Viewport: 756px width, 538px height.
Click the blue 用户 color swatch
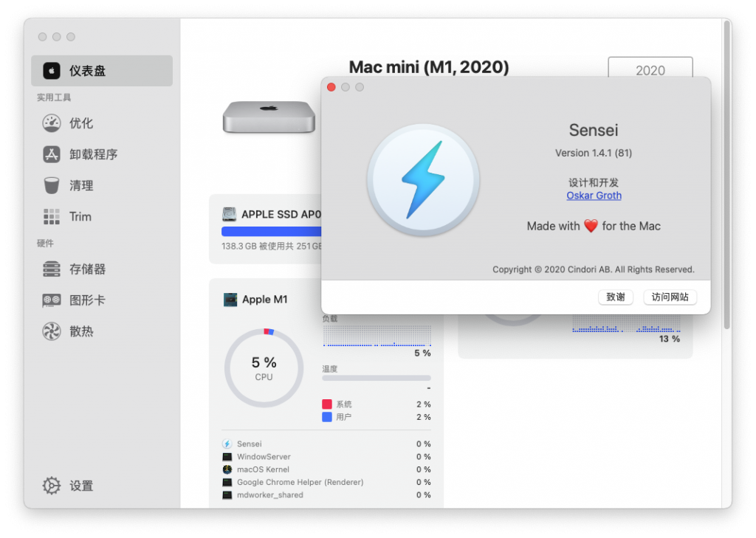pos(327,417)
